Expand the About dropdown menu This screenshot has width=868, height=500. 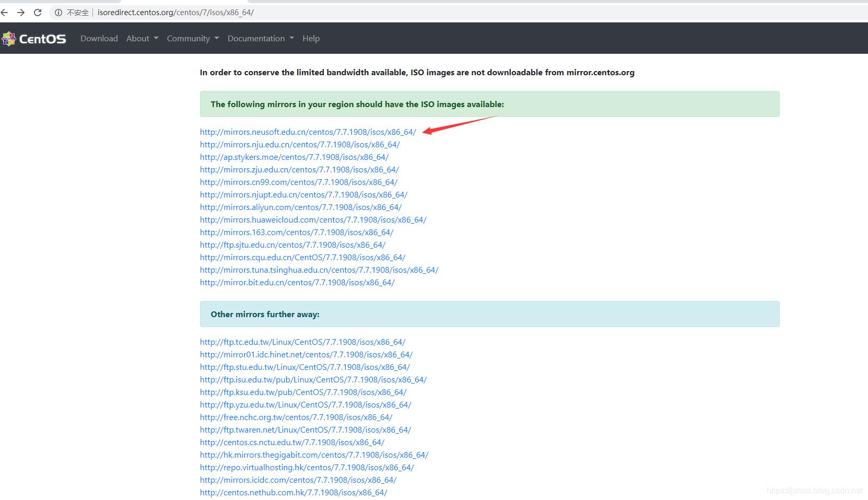point(142,38)
